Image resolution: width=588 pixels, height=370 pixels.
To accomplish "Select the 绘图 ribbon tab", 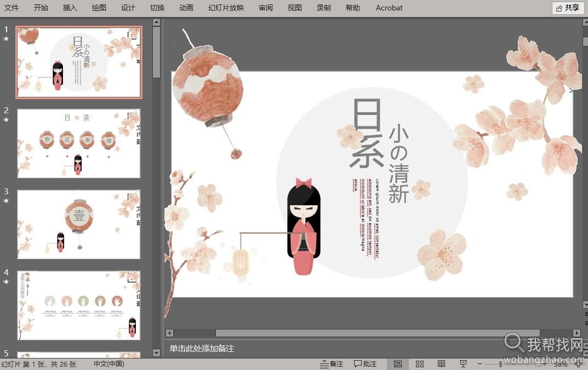I will (99, 8).
